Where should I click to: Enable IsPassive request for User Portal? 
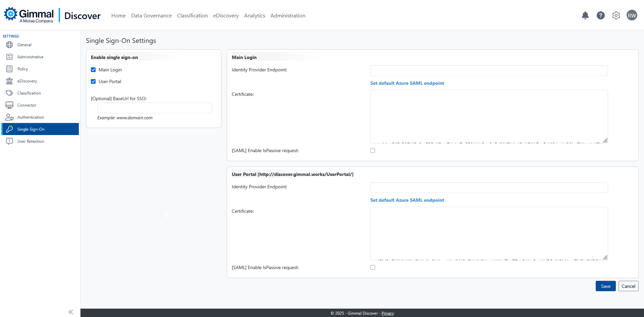(373, 267)
